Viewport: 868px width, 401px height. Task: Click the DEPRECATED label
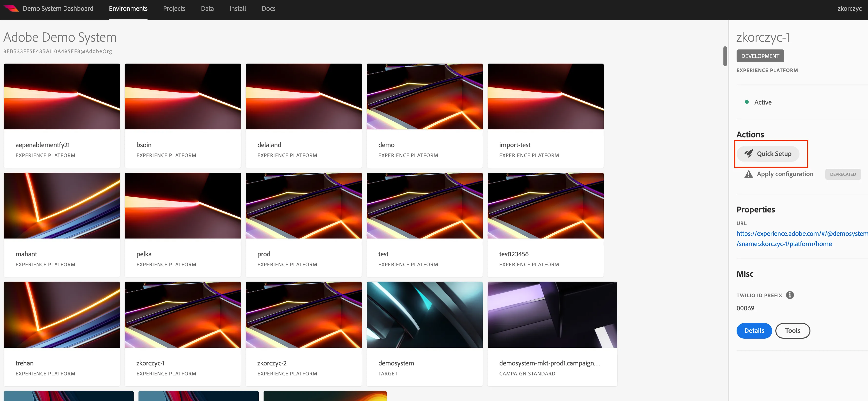point(843,174)
